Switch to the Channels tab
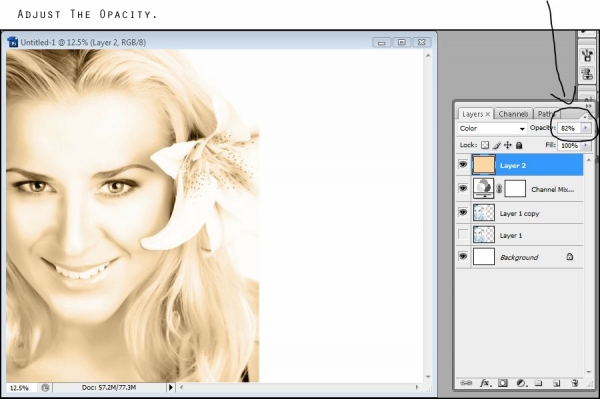This screenshot has width=600, height=399. tap(513, 114)
